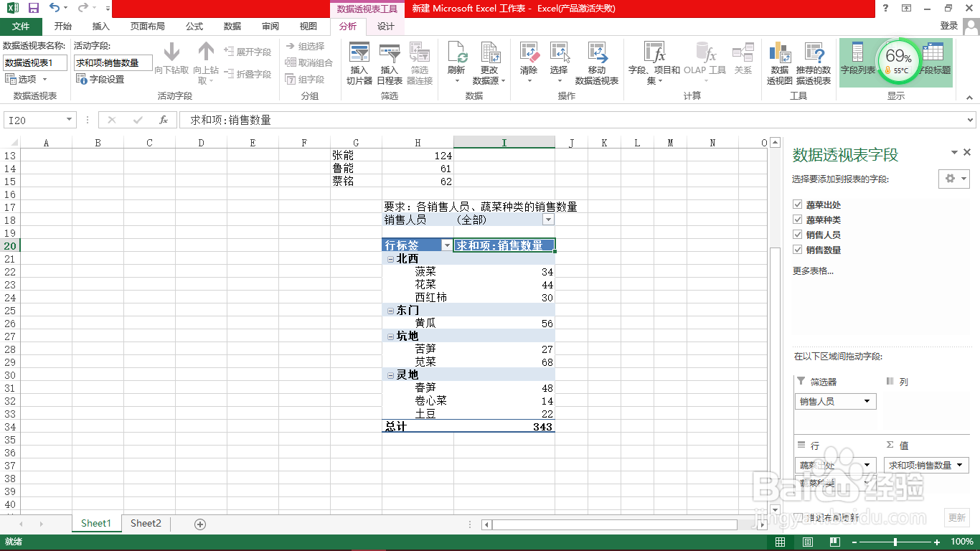This screenshot has width=980, height=551.
Task: Switch to the 设计 ribbon tab
Action: click(386, 25)
